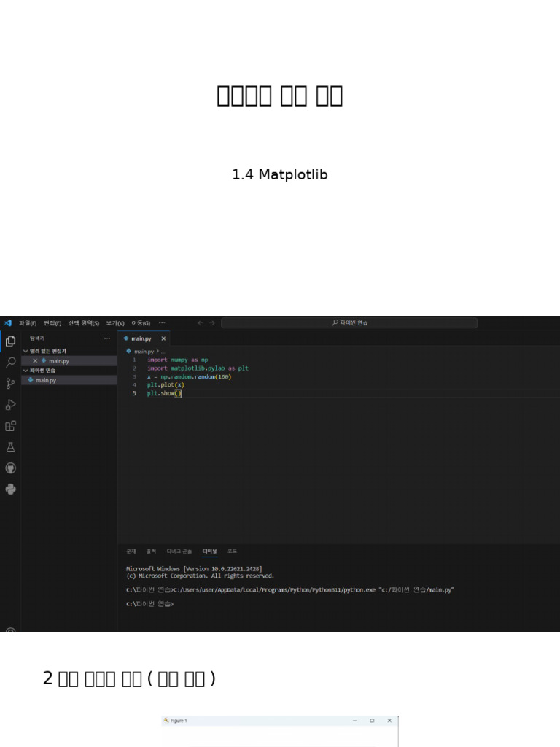The height and width of the screenshot is (747, 560).
Task: Switch to the 디버그 콘솔 panel tab
Action: (x=179, y=551)
